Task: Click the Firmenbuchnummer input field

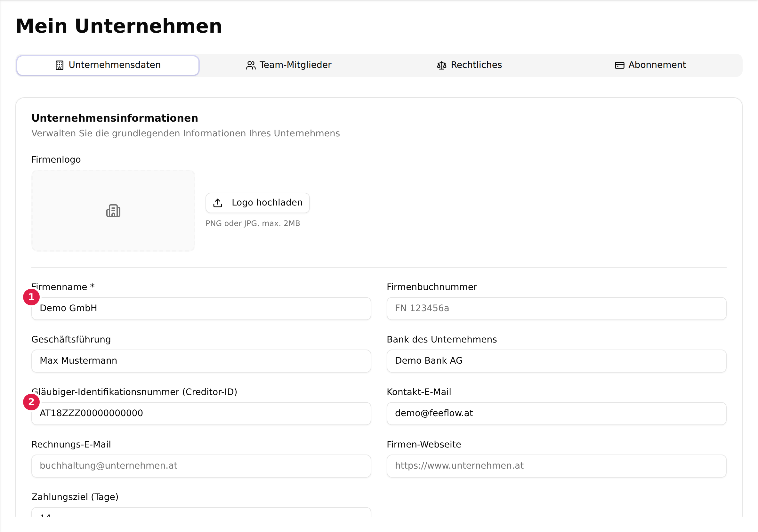Action: (x=556, y=309)
